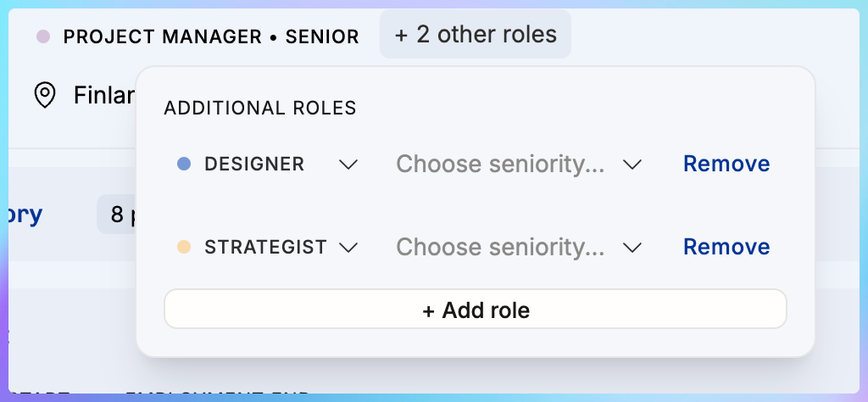Open seniority chevron in the Designer row
The image size is (868, 402).
[x=632, y=165]
